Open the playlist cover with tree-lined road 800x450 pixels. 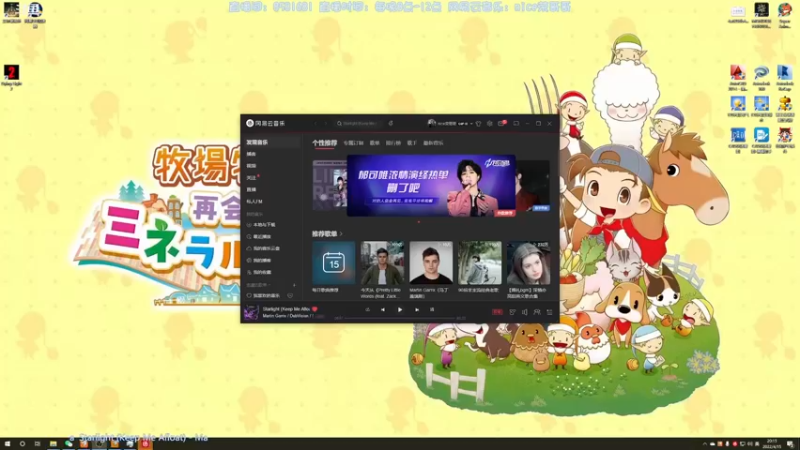pos(480,263)
